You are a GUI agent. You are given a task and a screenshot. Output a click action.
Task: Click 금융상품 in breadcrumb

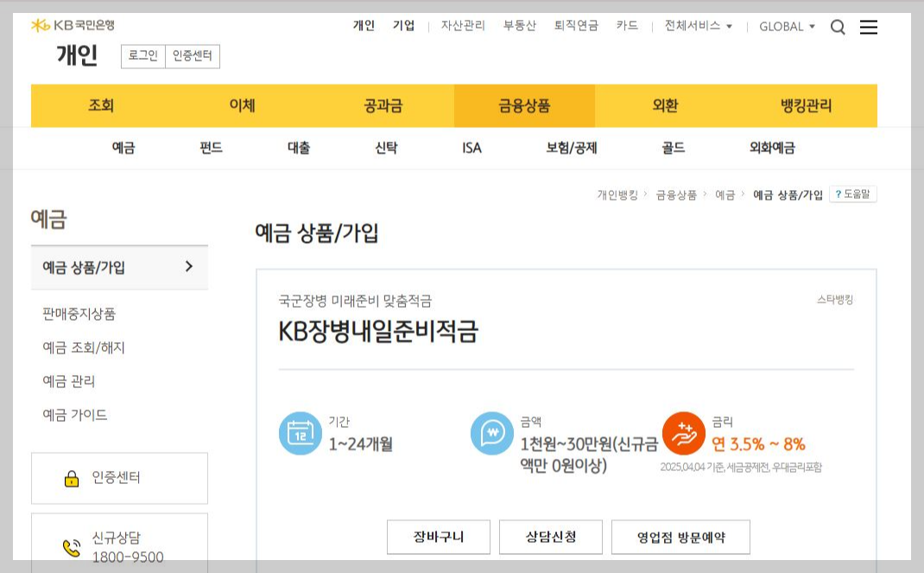[x=676, y=194]
